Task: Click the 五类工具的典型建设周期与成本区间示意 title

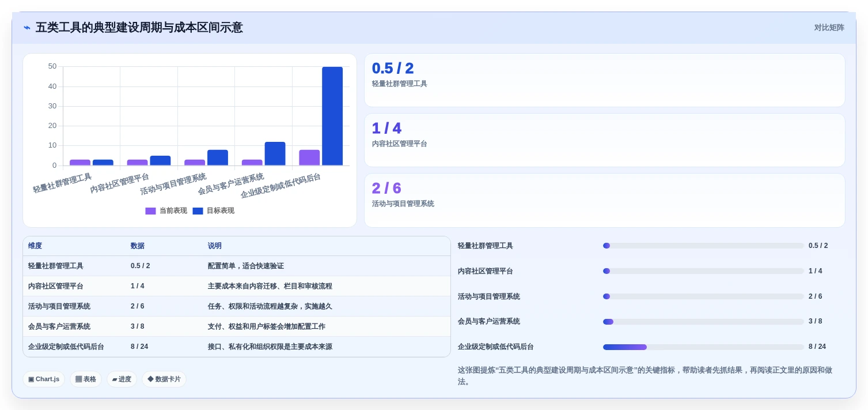Action: coord(139,28)
